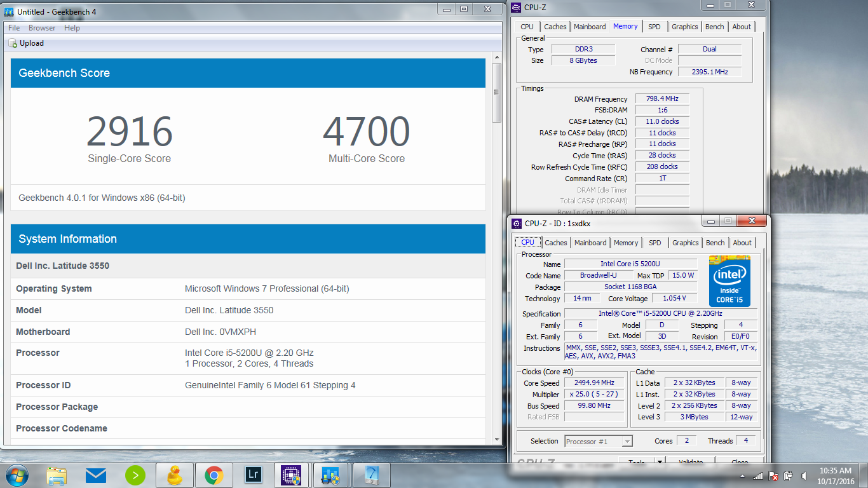Click the Code Name field Broadwell-U
This screenshot has width=868, height=488.
tap(597, 275)
